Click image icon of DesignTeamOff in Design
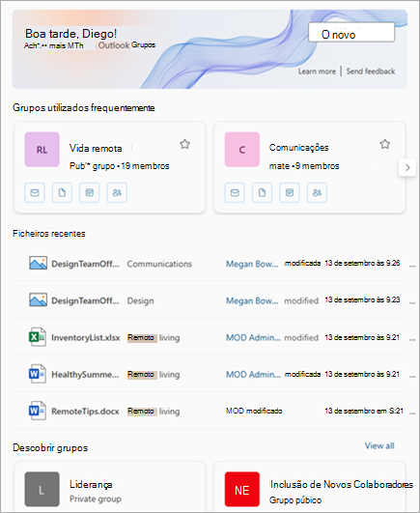 point(38,300)
